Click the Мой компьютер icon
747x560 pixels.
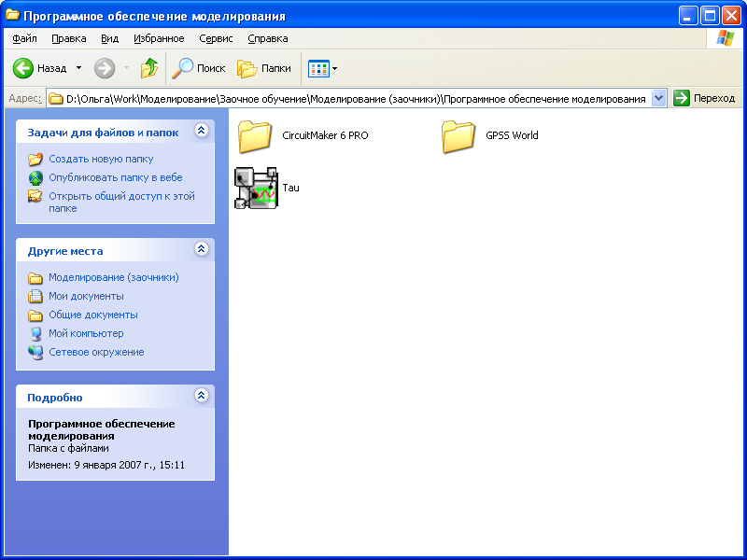pos(35,334)
